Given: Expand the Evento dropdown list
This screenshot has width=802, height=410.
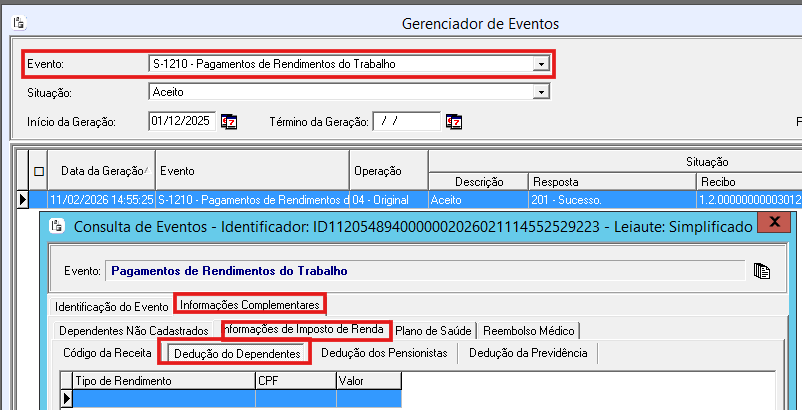Looking at the screenshot, I should point(541,64).
